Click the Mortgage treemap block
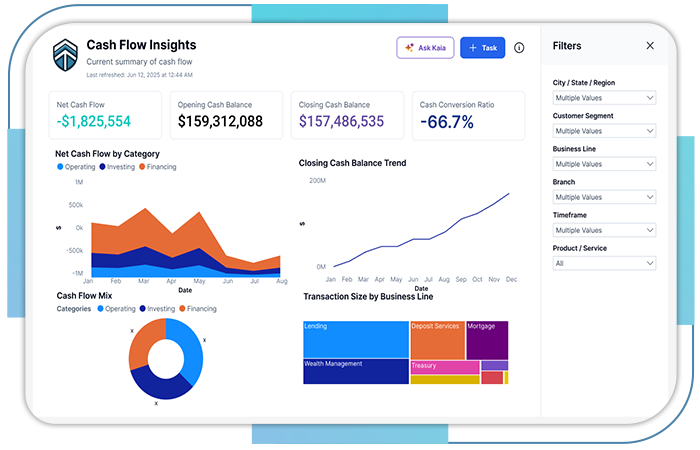The height and width of the screenshot is (450, 700). pyautogui.click(x=487, y=340)
